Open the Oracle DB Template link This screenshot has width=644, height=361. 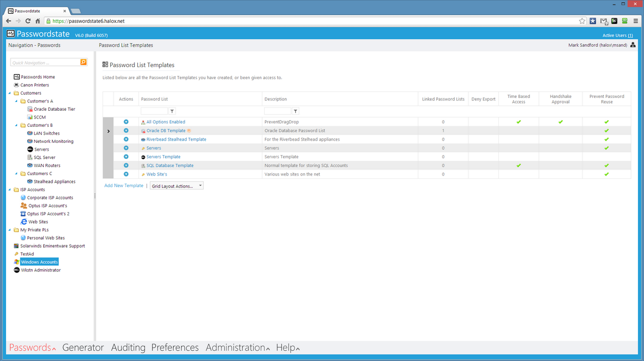coord(166,131)
